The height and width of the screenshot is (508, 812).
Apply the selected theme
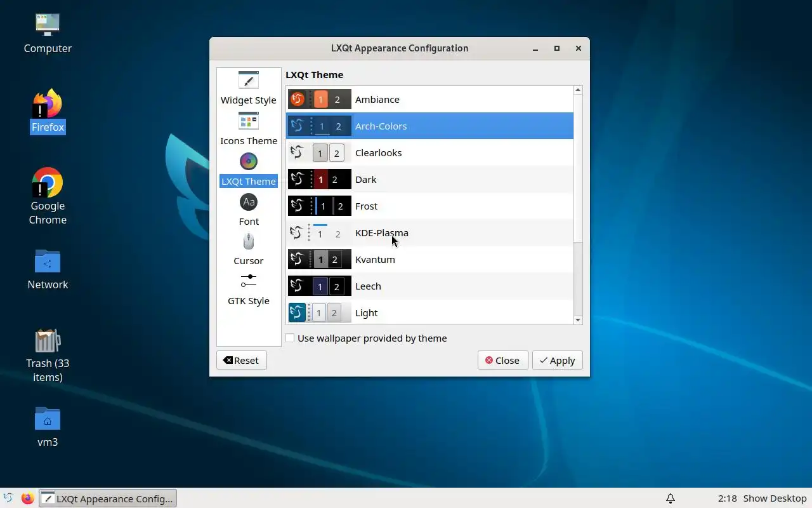[557, 361]
